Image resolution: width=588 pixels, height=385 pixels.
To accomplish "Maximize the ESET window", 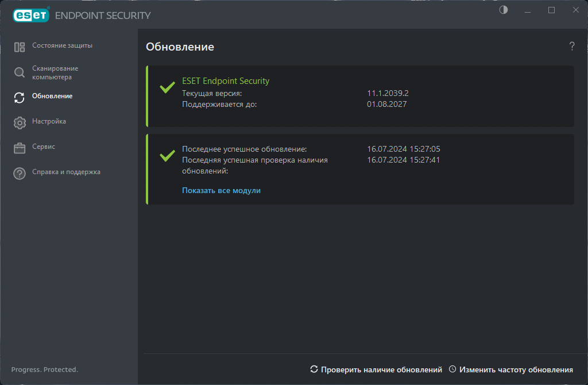I will pos(551,10).
